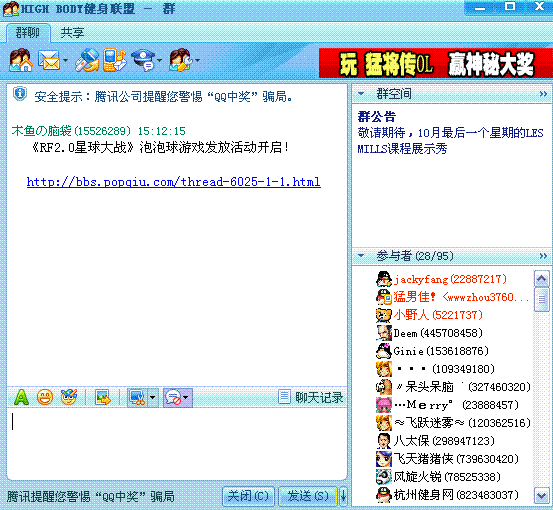Image resolution: width=553 pixels, height=510 pixels.
Task: Click avatar icon of jackyfang
Action: [384, 279]
